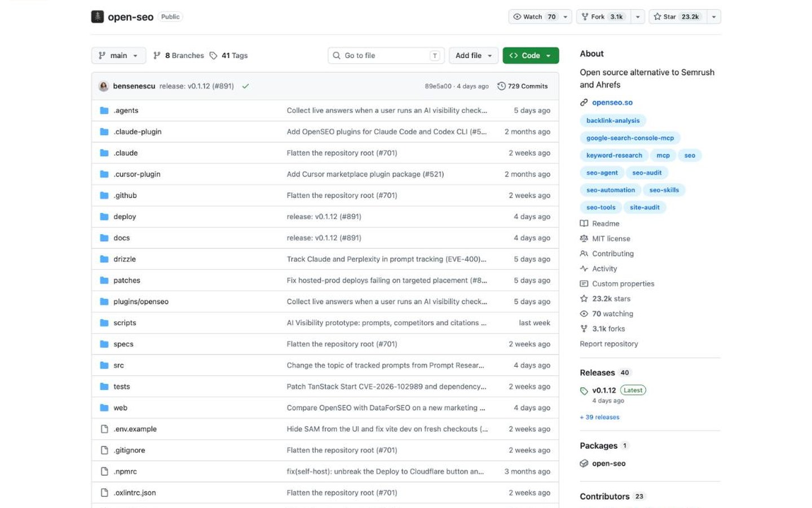
Task: Open the Activity link in About
Action: (598, 269)
